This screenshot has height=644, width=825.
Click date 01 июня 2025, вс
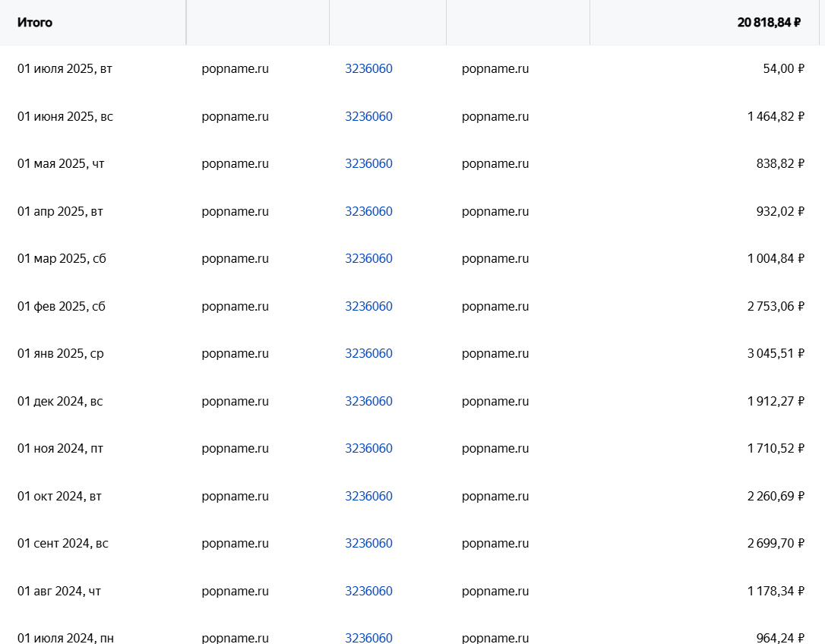pyautogui.click(x=65, y=116)
